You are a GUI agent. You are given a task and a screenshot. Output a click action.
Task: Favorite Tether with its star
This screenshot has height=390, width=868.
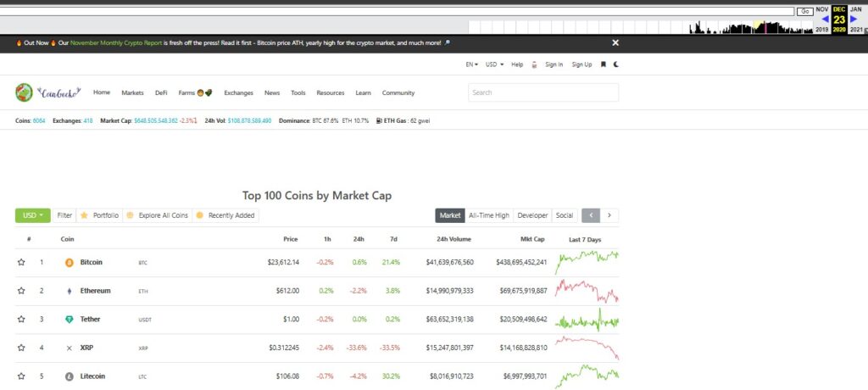tap(21, 319)
